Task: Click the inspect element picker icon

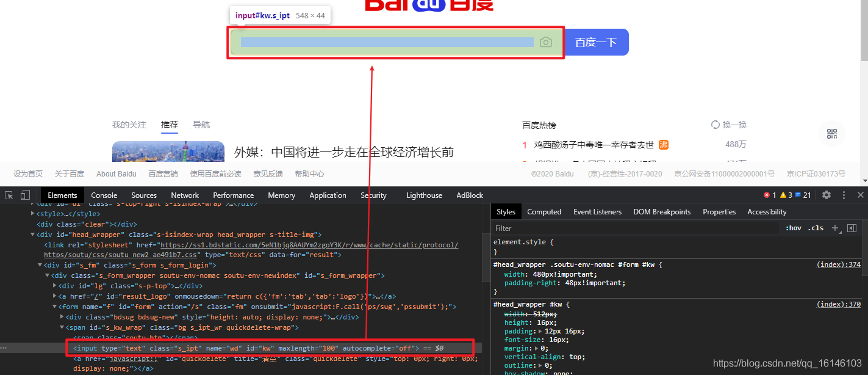Action: (x=9, y=195)
